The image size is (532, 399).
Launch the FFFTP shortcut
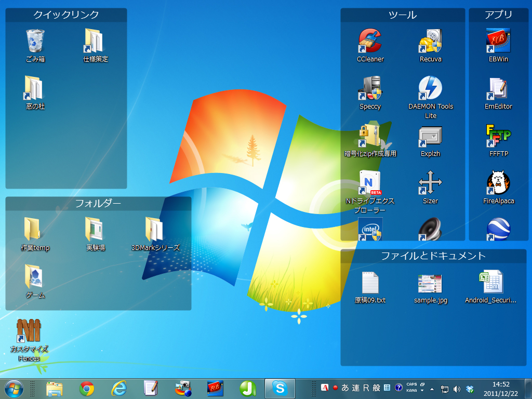click(498, 140)
